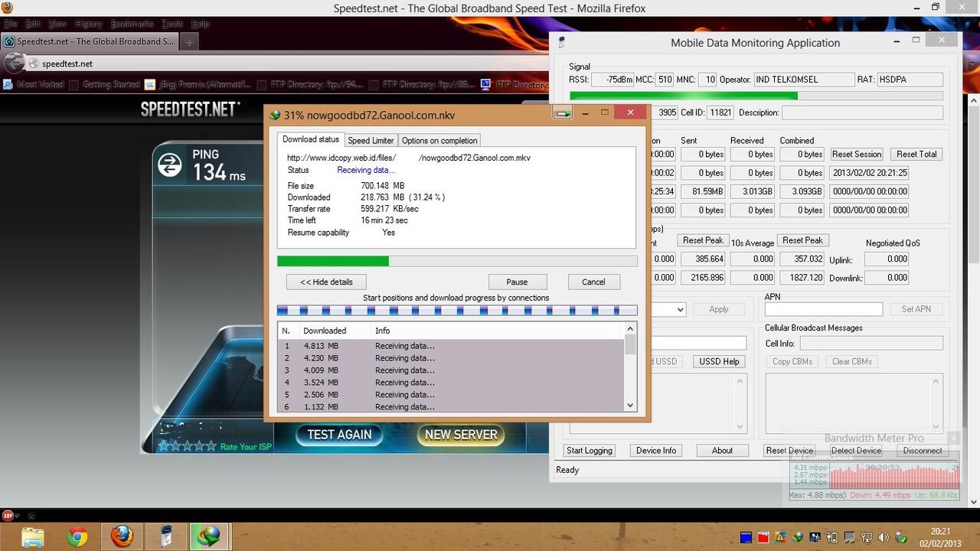Click the network connection tray icon
The height and width of the screenshot is (551, 980).
[868, 536]
